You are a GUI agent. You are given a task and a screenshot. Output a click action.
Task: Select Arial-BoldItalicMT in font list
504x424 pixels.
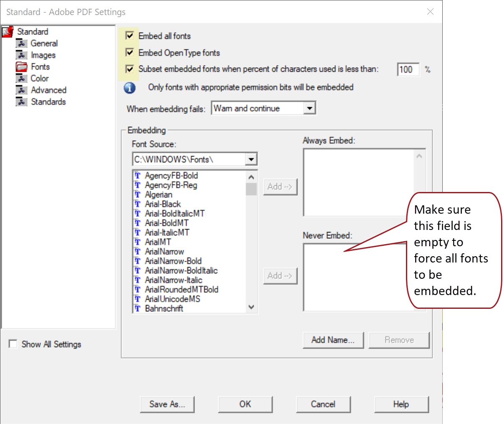pos(174,214)
